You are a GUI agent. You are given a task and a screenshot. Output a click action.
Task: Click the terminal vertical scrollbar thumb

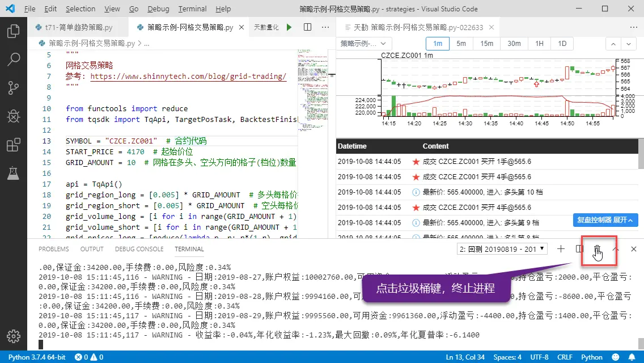tap(641, 344)
